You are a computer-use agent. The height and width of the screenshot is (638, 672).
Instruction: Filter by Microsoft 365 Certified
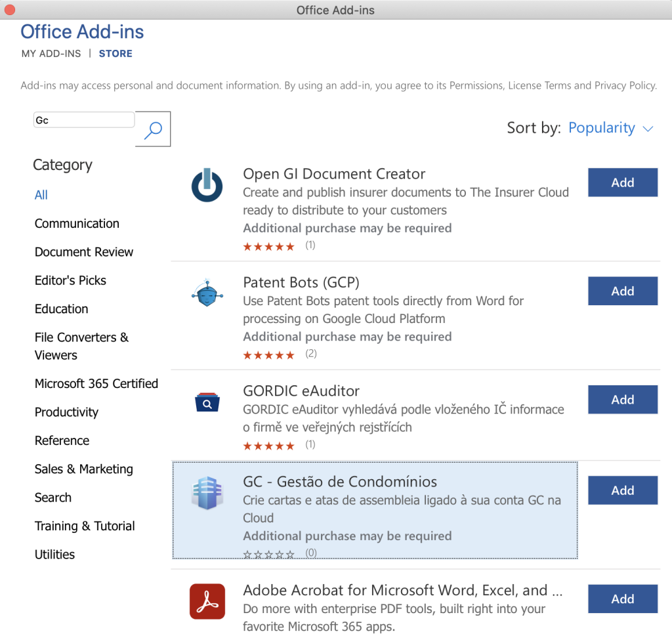96,383
